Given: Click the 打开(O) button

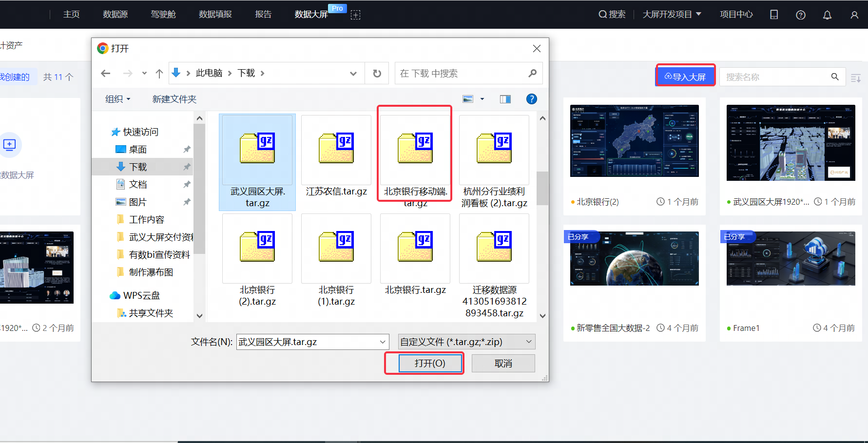Looking at the screenshot, I should pos(430,363).
